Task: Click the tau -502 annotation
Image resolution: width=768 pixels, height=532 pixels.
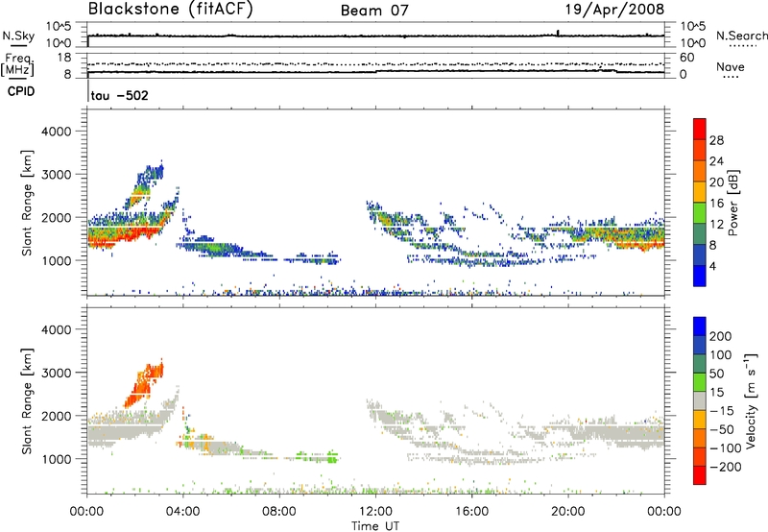Action: click(119, 95)
